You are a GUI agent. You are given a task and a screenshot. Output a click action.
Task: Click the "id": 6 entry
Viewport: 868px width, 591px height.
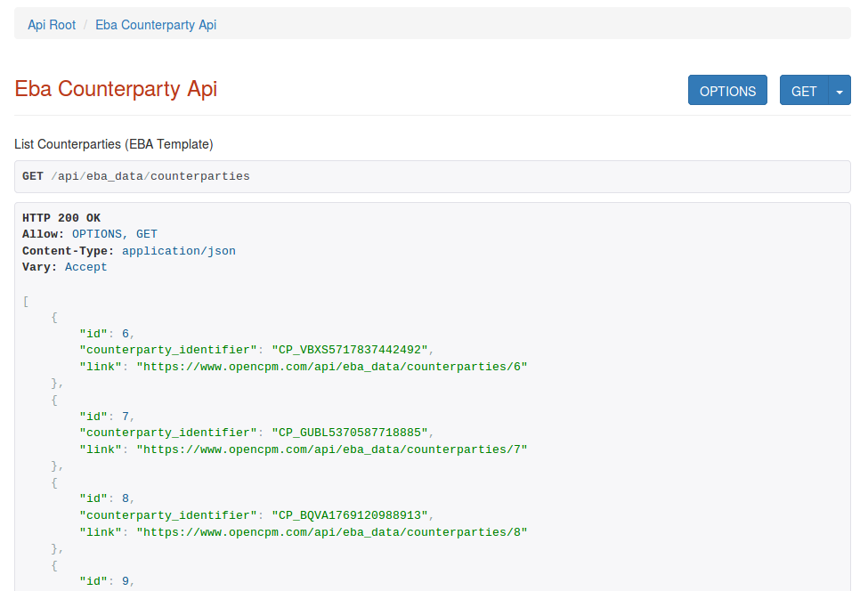click(x=105, y=334)
